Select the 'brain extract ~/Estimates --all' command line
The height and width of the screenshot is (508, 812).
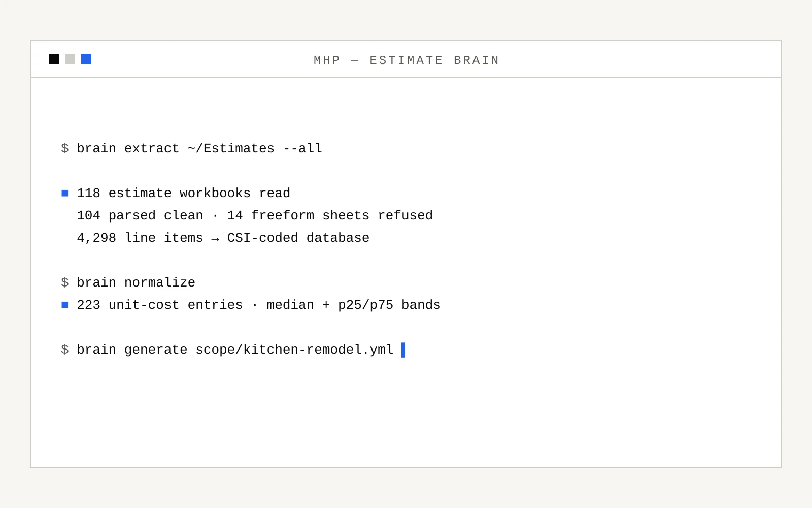(x=199, y=148)
